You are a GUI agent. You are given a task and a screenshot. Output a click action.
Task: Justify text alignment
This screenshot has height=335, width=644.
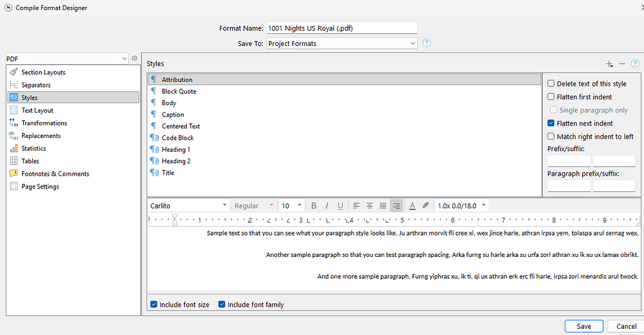(x=383, y=205)
